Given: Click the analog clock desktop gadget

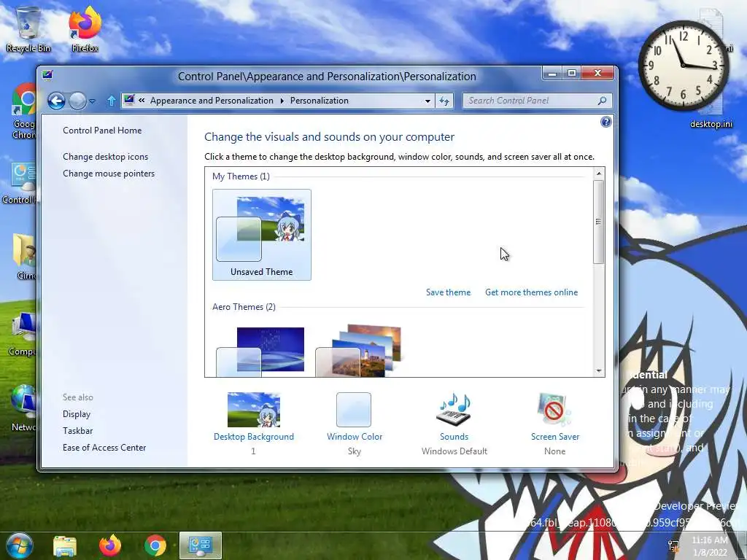Looking at the screenshot, I should [x=683, y=65].
